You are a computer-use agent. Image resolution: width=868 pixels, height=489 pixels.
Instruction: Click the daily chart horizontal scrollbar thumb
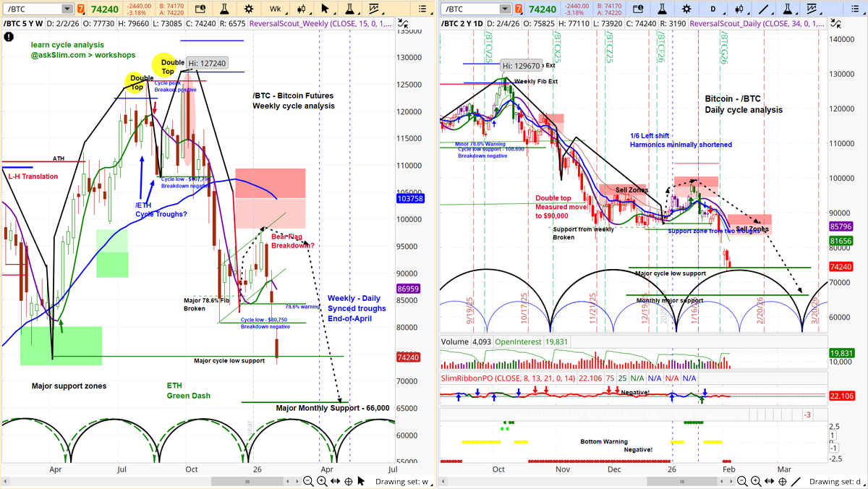(x=682, y=481)
